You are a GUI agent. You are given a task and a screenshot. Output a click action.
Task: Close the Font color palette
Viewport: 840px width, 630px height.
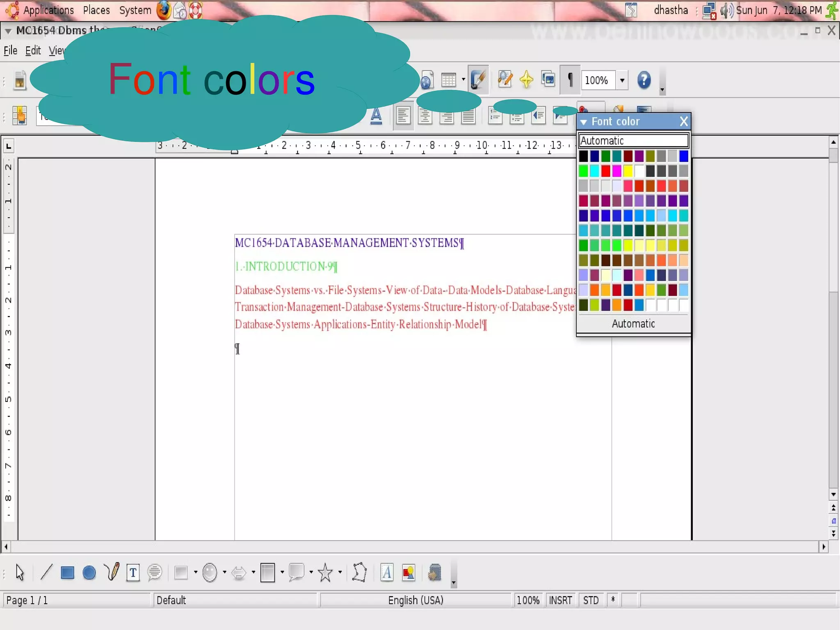tap(683, 121)
